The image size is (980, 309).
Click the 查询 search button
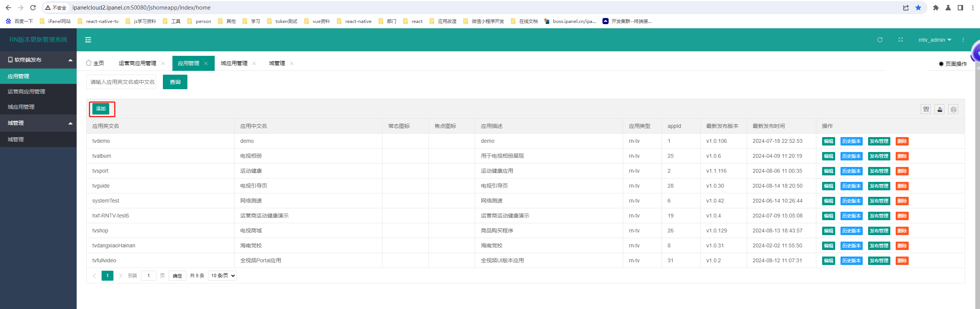click(x=175, y=82)
